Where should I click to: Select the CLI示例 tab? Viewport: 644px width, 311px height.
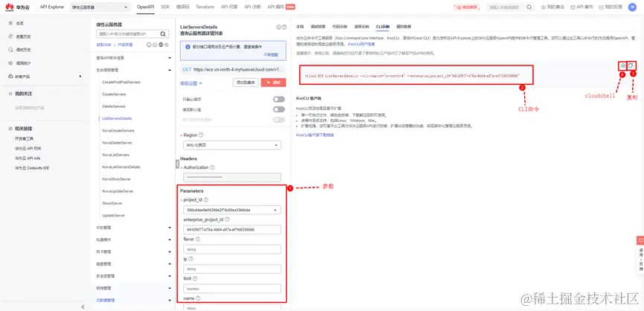click(x=383, y=27)
